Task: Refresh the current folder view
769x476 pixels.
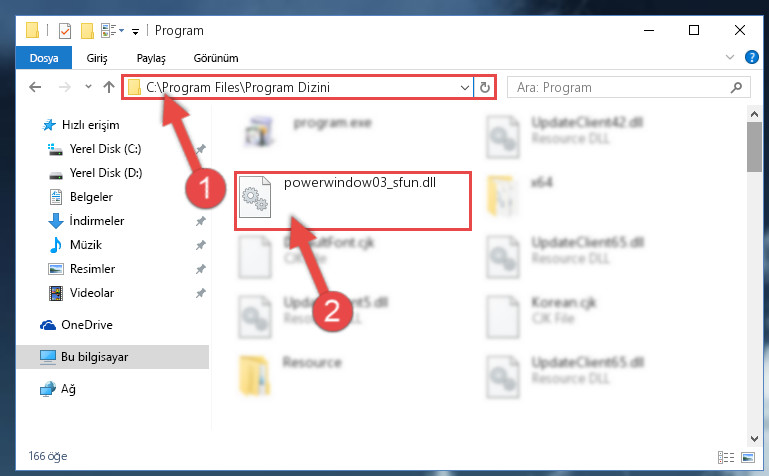Action: click(485, 87)
